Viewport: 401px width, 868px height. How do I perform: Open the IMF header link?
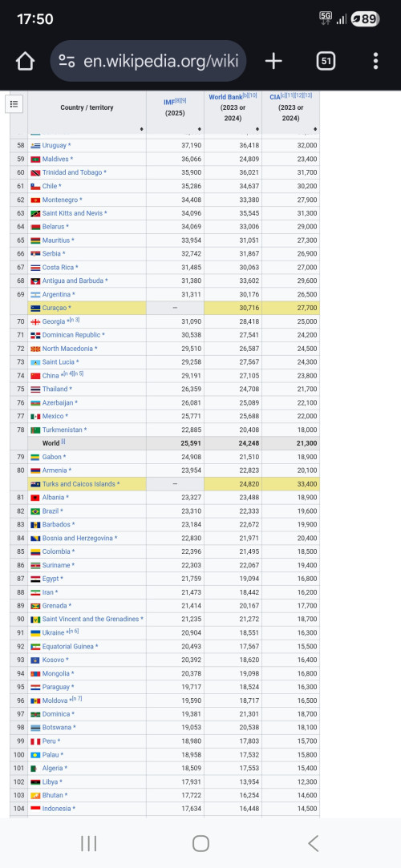coord(169,102)
